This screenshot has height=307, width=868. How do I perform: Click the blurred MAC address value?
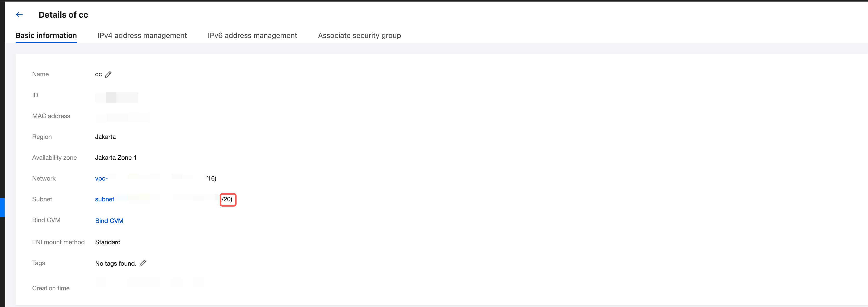tap(122, 117)
